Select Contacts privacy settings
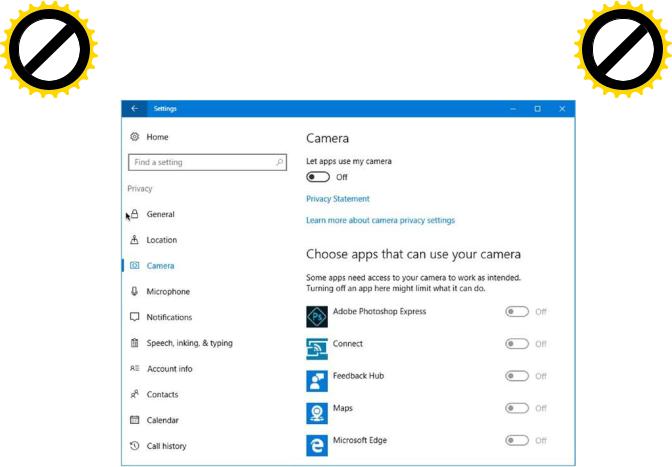Viewport: 672px width, 467px height. [162, 394]
